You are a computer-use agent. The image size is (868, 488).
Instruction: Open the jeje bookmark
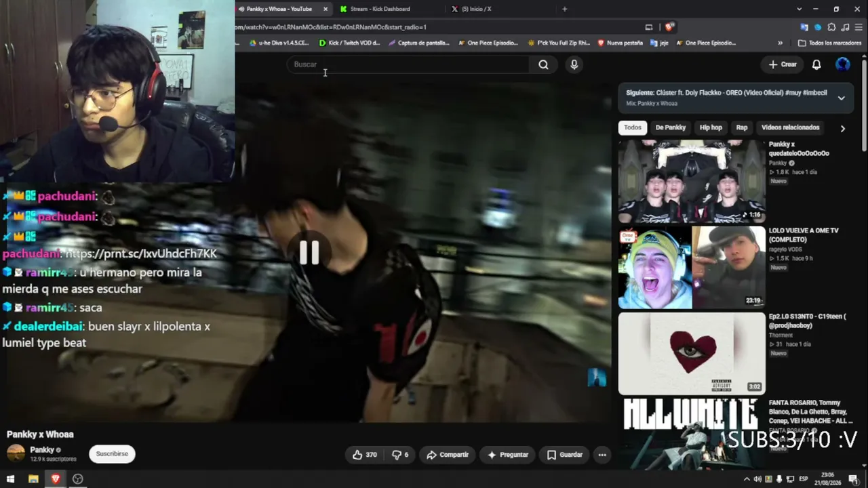coord(659,43)
